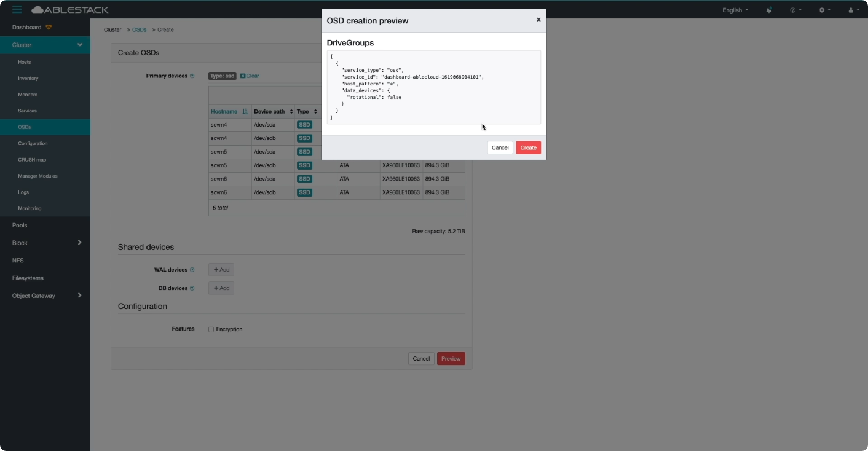868x451 pixels.
Task: Toggle the hamburger sidebar menu icon
Action: click(17, 9)
